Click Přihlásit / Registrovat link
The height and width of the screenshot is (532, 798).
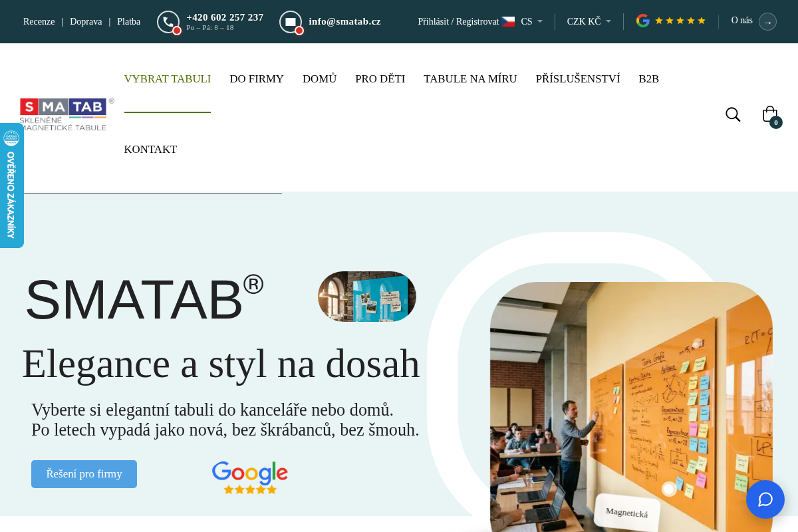coord(458,21)
